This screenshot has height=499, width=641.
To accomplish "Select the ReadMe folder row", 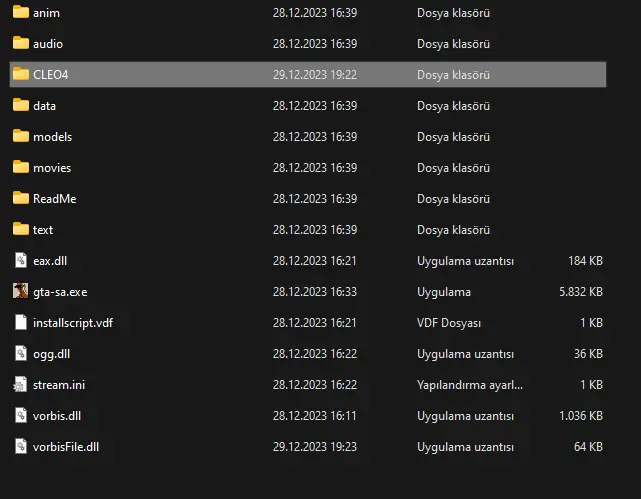I will point(307,199).
